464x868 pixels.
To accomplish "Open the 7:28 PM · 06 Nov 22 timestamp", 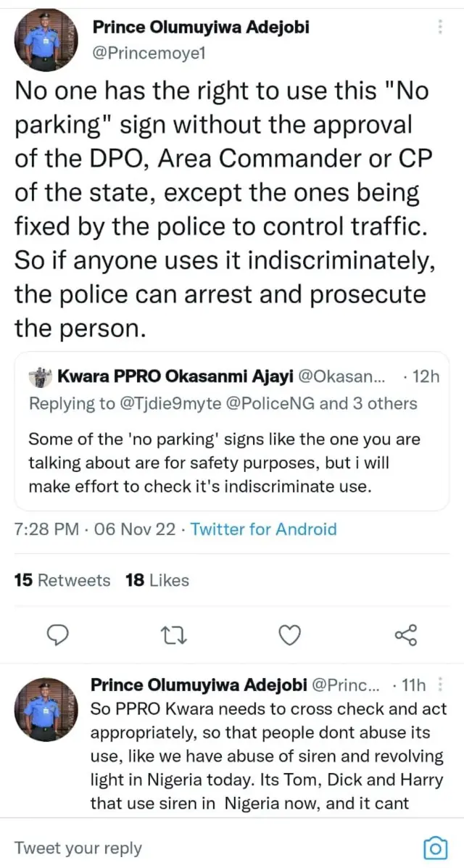I will [x=94, y=529].
